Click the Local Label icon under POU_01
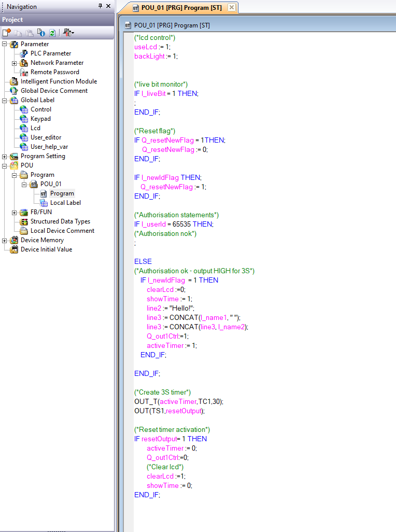The height and width of the screenshot is (532, 396). coord(44,203)
